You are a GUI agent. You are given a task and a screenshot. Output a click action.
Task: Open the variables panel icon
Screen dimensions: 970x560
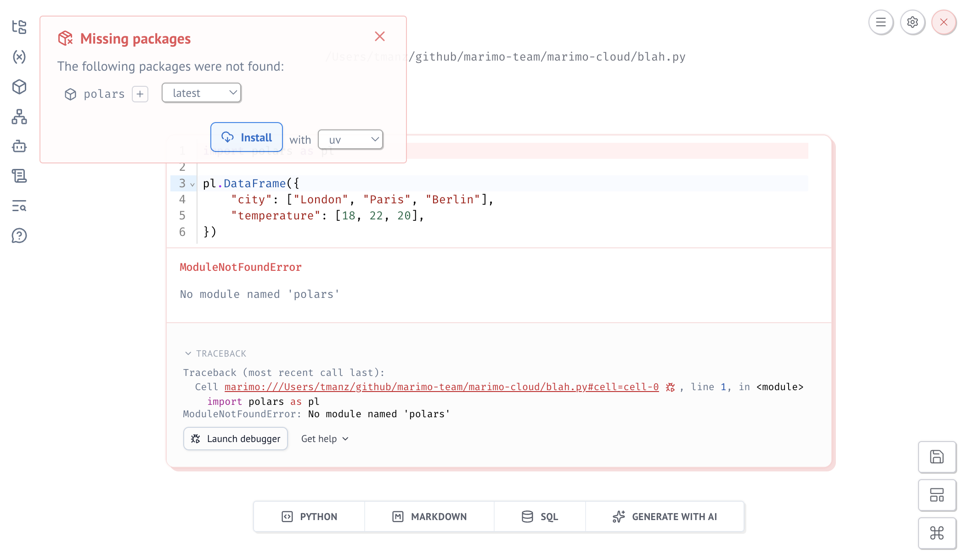click(19, 57)
